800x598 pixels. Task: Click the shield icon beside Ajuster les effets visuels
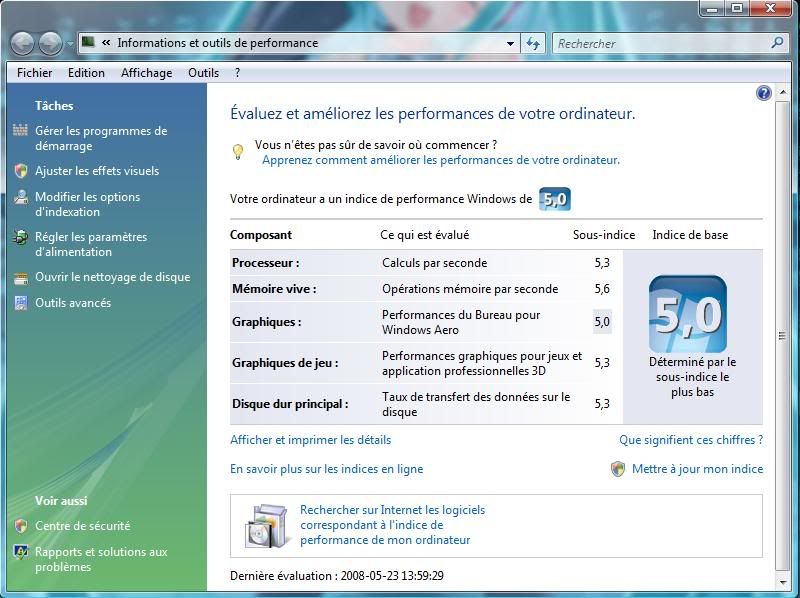pos(21,171)
